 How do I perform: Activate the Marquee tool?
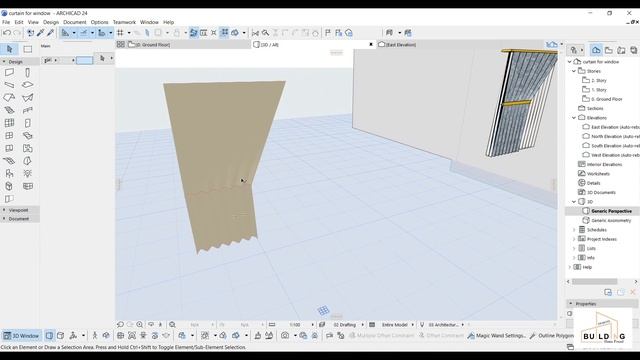coord(28,49)
